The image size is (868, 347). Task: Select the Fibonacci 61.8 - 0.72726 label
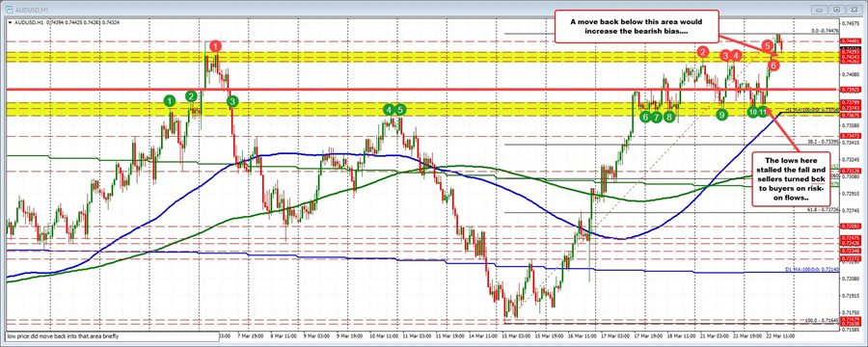click(824, 210)
